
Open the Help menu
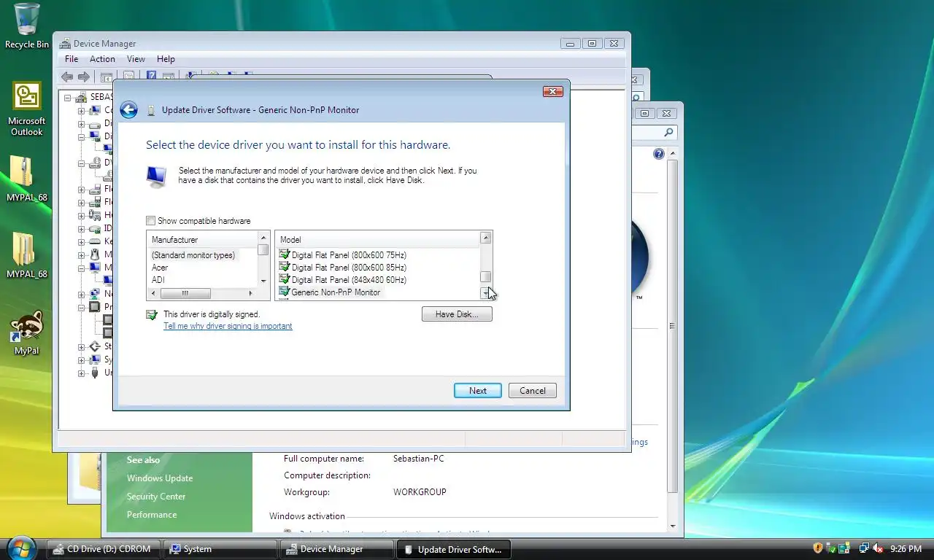(x=166, y=59)
